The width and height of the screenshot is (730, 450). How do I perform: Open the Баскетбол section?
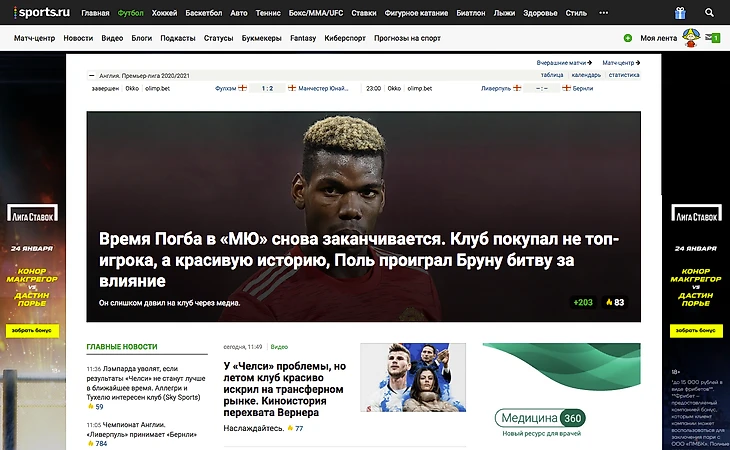(203, 13)
